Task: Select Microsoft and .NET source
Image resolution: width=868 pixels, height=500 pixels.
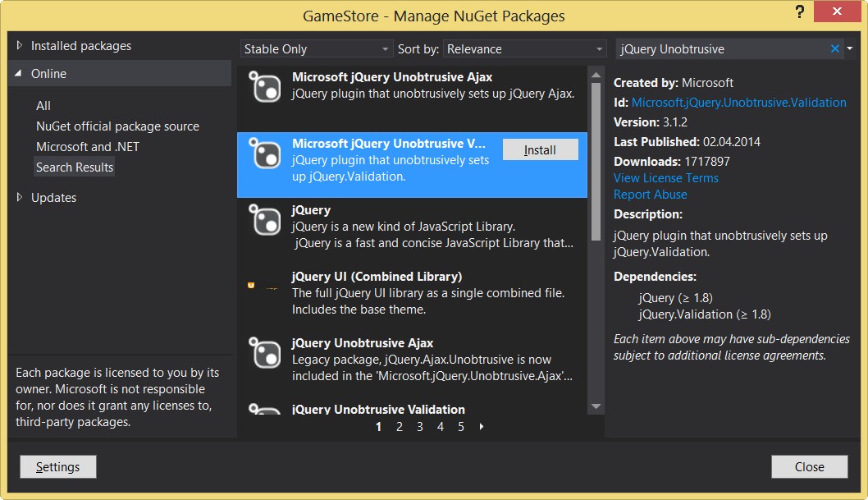Action: click(88, 147)
